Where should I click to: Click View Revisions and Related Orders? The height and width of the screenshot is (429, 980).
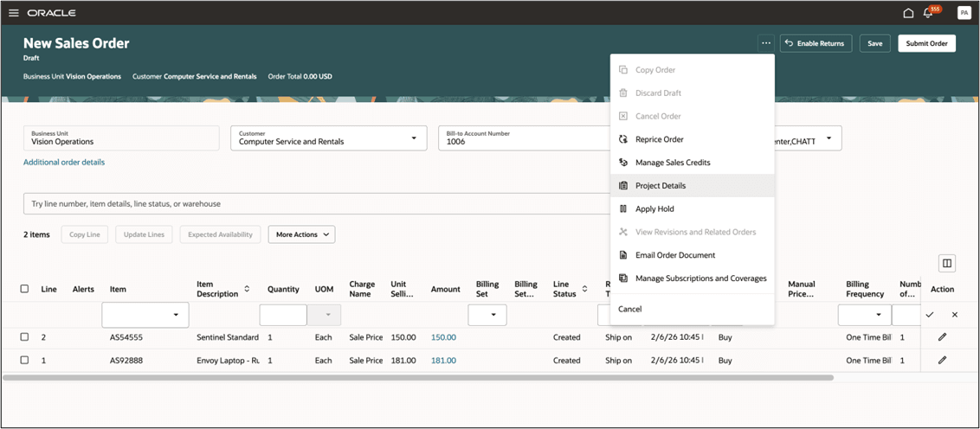pyautogui.click(x=692, y=232)
